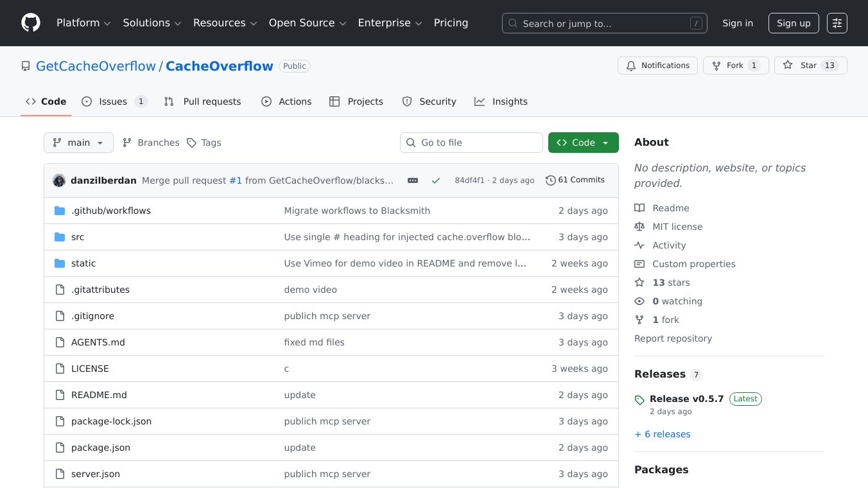Screen dimensions: 868x488
Task: Open the Release v0.5.7 link
Action: coord(686,399)
